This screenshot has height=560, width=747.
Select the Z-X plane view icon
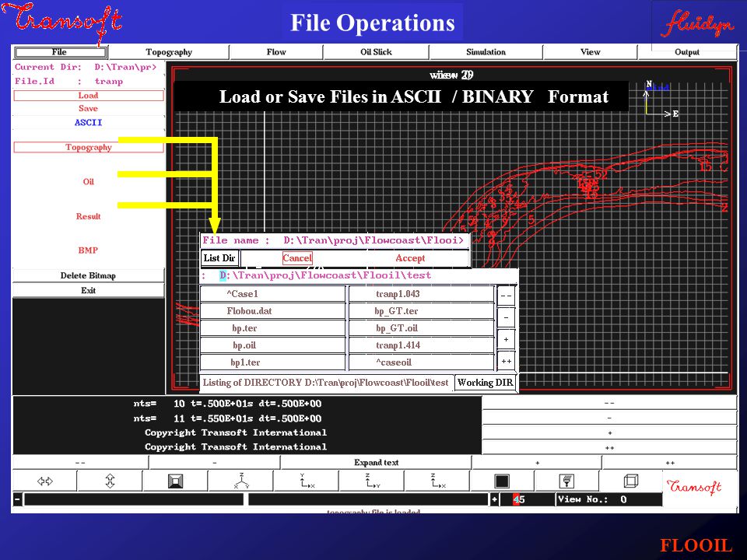[437, 481]
